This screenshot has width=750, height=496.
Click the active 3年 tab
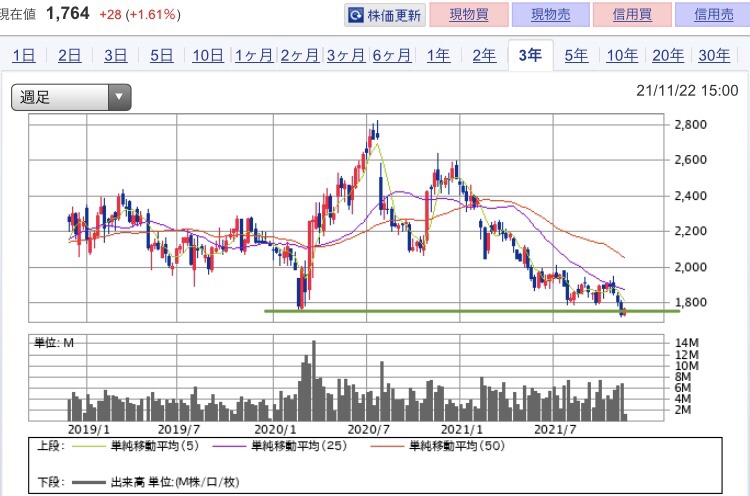pyautogui.click(x=530, y=55)
